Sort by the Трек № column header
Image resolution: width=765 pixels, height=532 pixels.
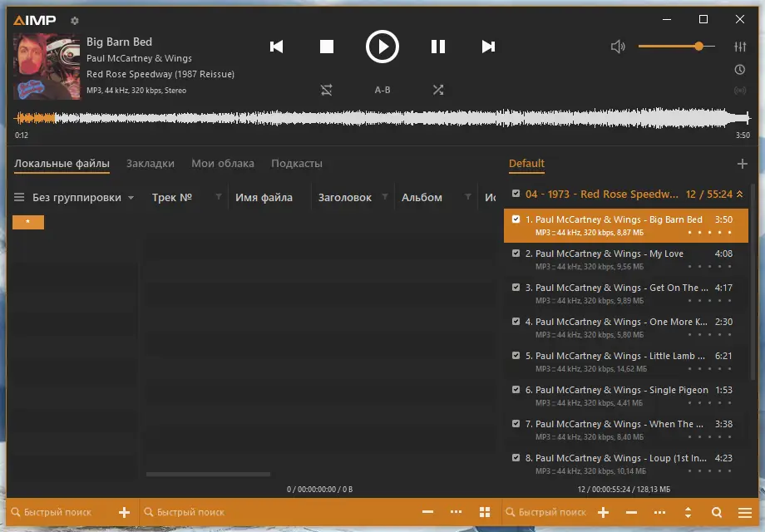point(172,198)
